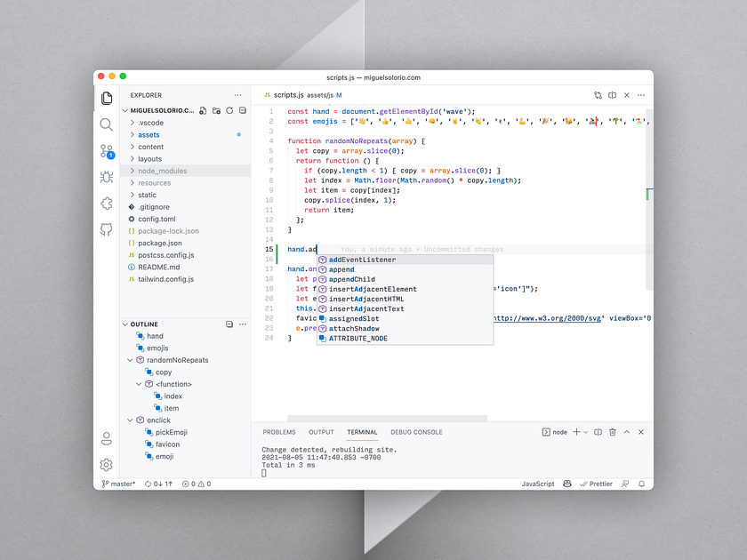The width and height of the screenshot is (747, 560).
Task: Open the Search view
Action: point(107,125)
